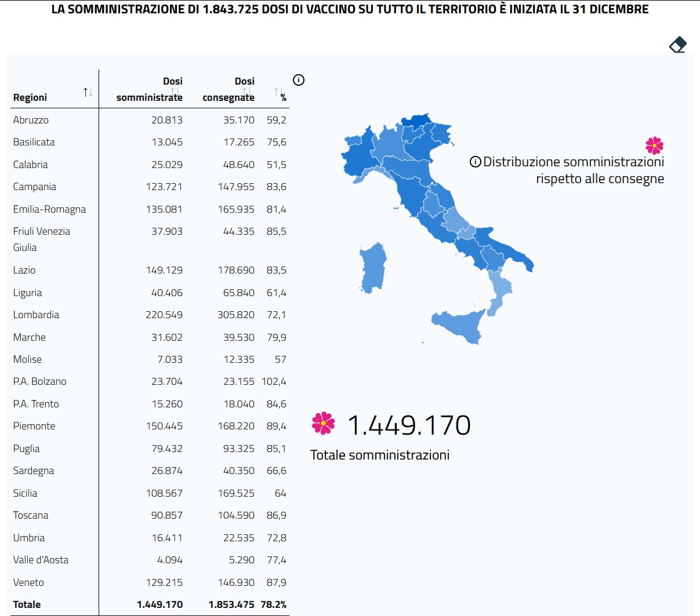Sort by percentage column arrows

click(x=279, y=92)
